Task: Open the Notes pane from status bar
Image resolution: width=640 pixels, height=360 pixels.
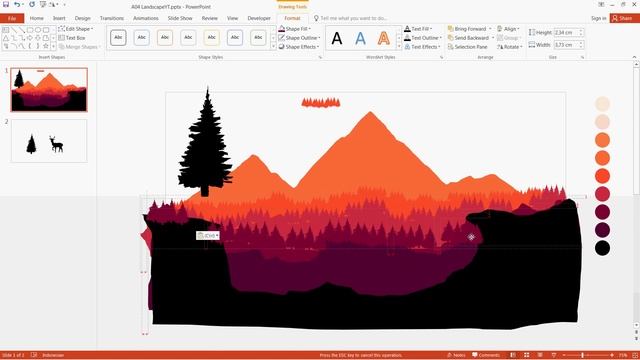Action: (x=456, y=355)
